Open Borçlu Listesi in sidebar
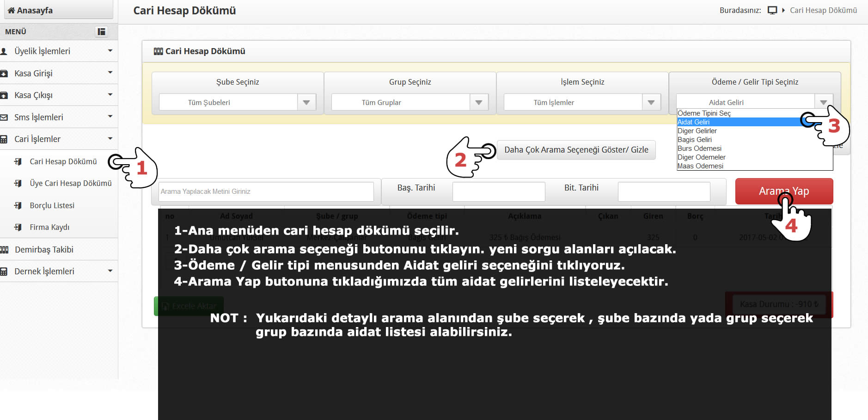 (52, 205)
